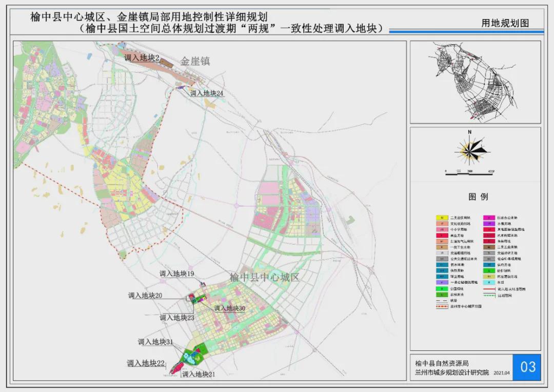Screen dimensions: 554x392
Task: Click the 用地规划图 title heading
Action: click(505, 23)
